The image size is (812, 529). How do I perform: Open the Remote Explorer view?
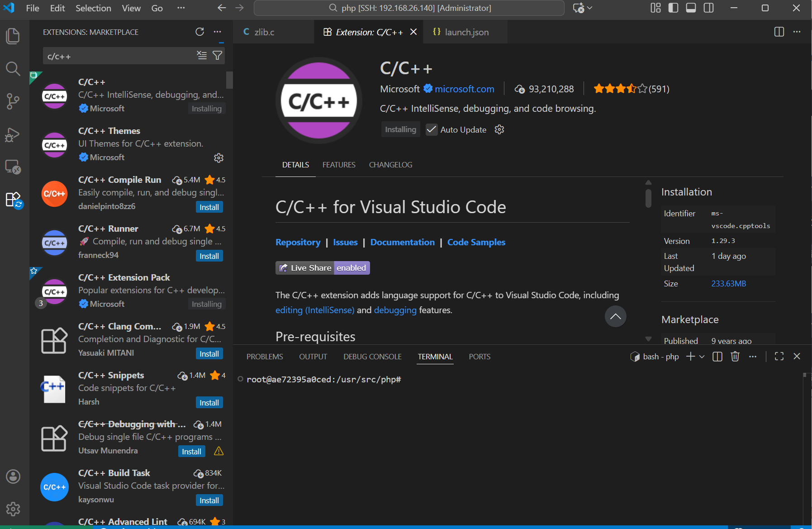[13, 167]
